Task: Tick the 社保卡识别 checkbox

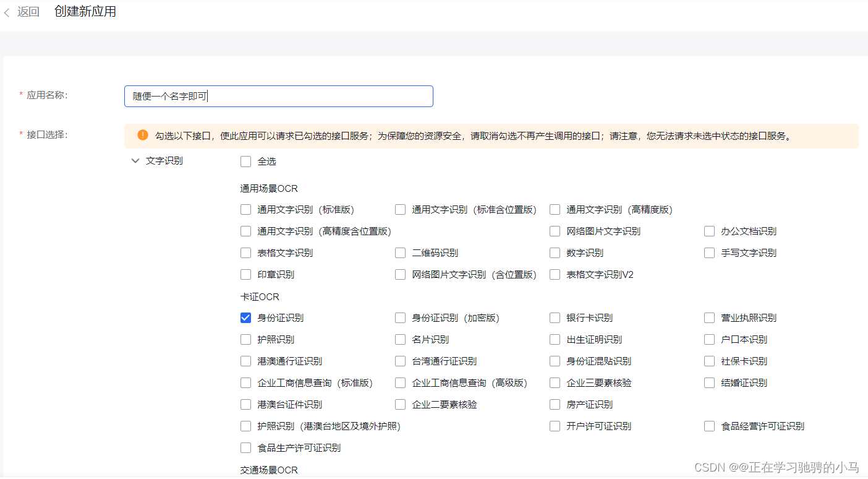Action: (x=709, y=361)
